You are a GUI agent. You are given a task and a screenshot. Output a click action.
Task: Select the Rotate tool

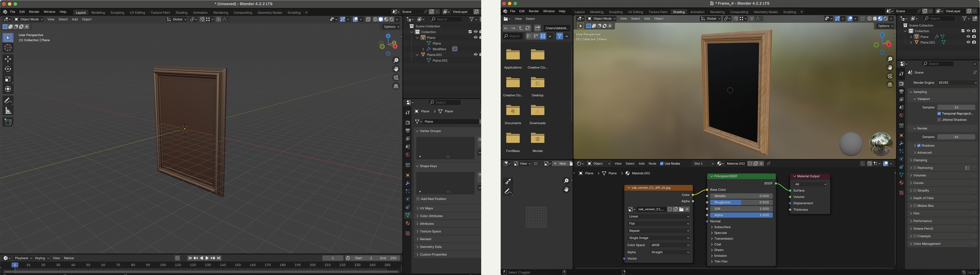click(x=8, y=69)
